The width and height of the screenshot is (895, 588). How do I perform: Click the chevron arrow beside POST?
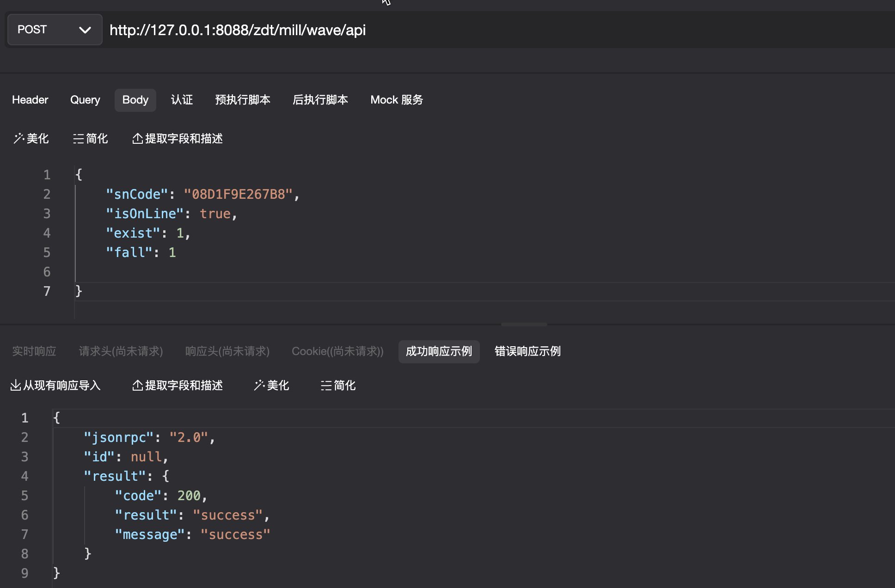(85, 30)
